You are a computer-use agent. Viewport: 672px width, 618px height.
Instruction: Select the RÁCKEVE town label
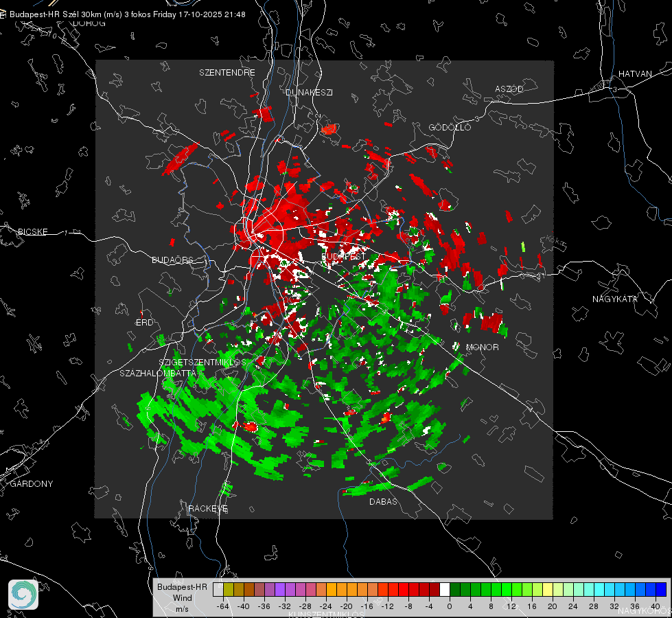[x=208, y=509]
